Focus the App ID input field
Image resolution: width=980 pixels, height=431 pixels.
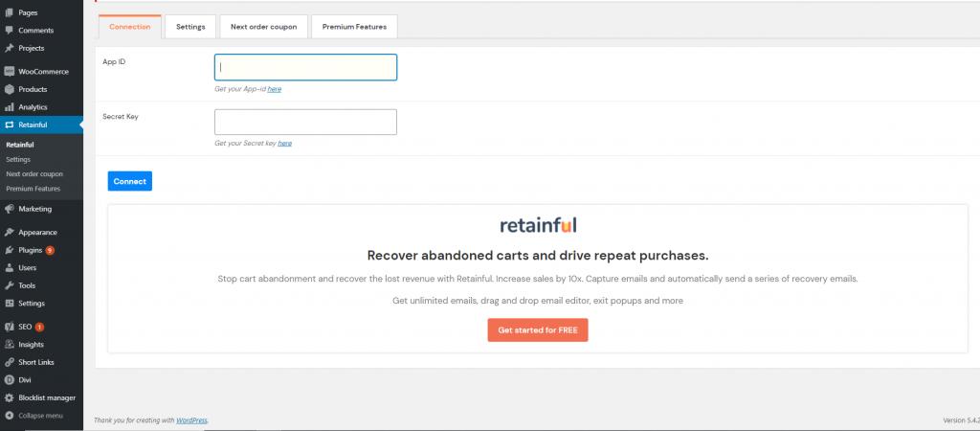click(305, 68)
